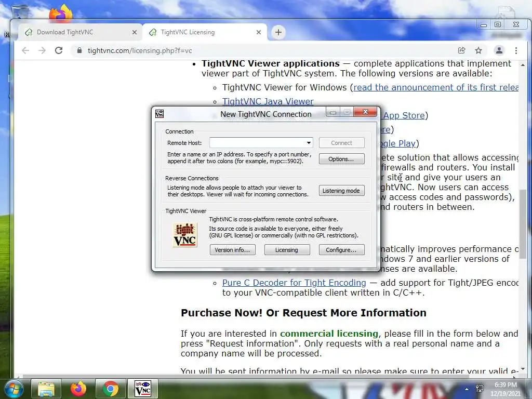Click the vertical page scrollbar thumb
The width and height of the screenshot is (532, 399).
point(523,224)
